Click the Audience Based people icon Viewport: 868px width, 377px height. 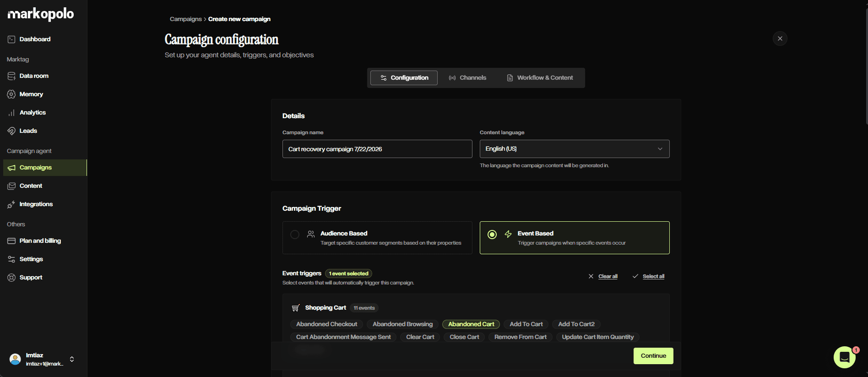coord(311,234)
